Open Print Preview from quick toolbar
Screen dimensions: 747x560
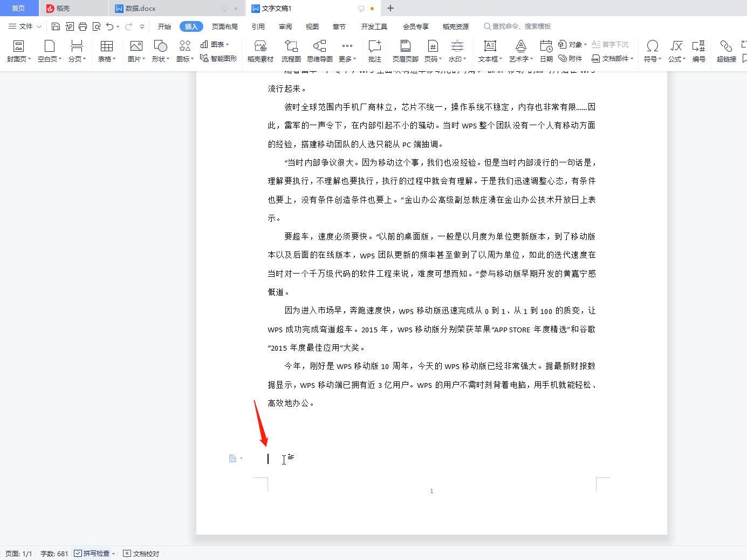tap(97, 26)
